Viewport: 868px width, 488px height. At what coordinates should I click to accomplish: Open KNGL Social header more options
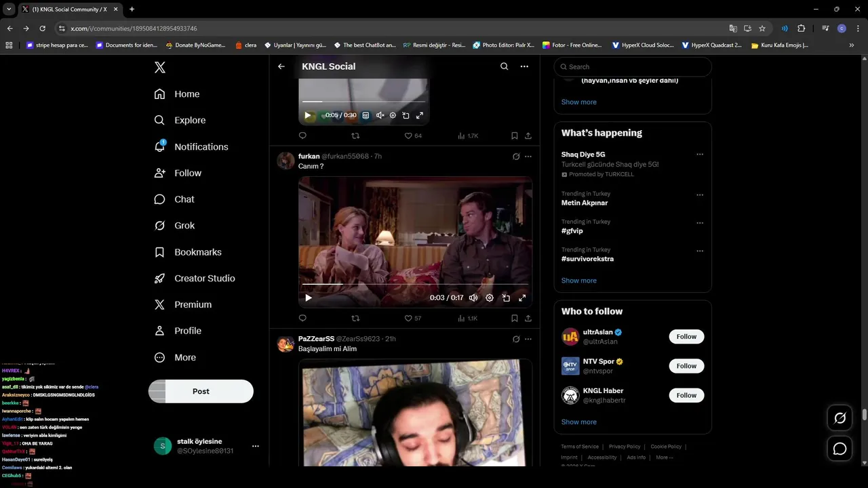click(x=524, y=66)
